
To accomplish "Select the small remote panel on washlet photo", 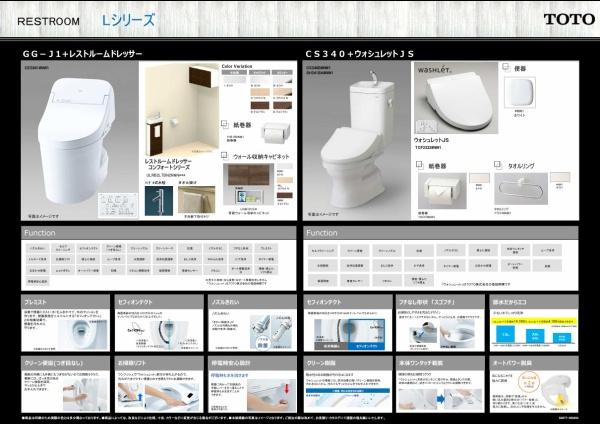I will pyautogui.click(x=426, y=126).
